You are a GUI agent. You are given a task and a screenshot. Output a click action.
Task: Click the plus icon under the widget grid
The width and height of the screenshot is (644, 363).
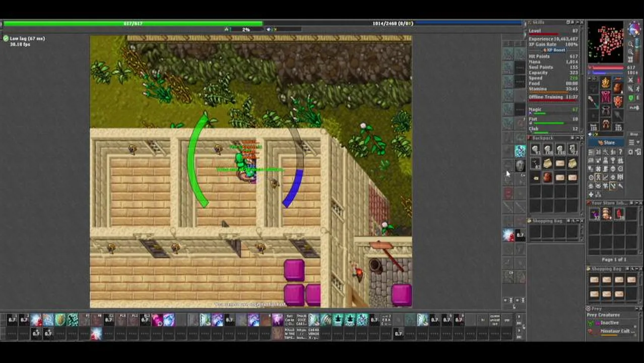pyautogui.click(x=591, y=194)
